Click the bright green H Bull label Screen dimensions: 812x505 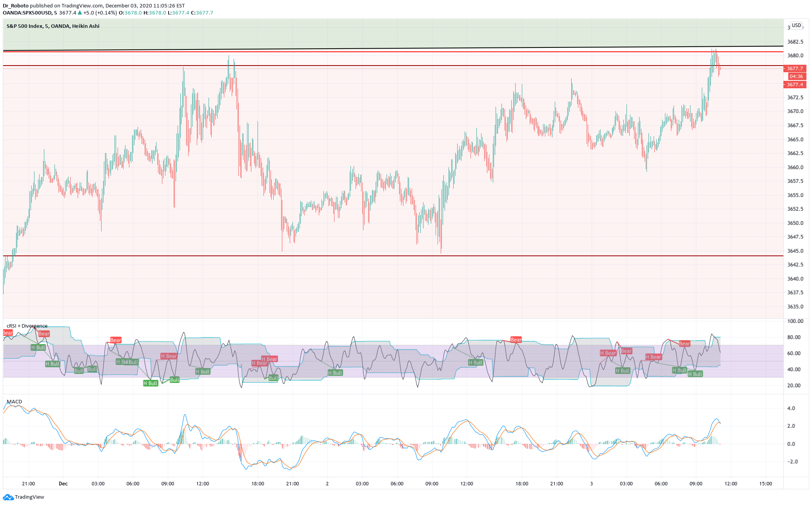(x=151, y=383)
